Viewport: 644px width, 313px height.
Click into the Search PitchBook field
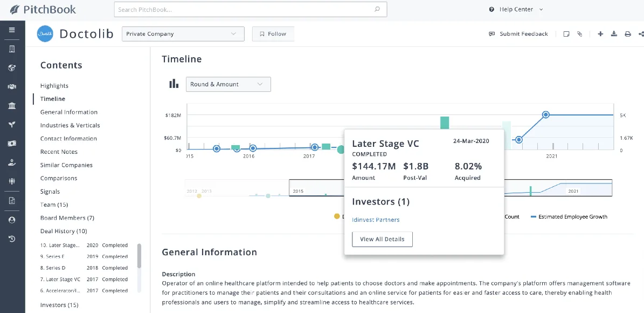tap(251, 9)
